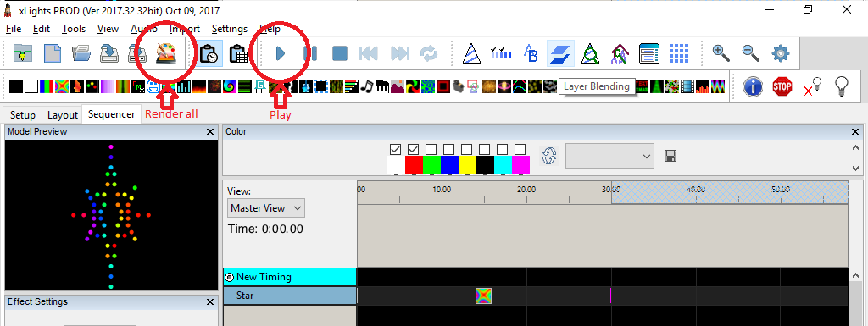The image size is (868, 326).
Task: Switch to the Layout tab
Action: click(x=62, y=115)
